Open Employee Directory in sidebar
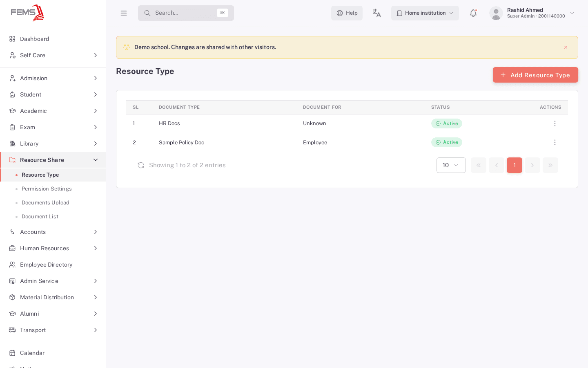 [53, 265]
